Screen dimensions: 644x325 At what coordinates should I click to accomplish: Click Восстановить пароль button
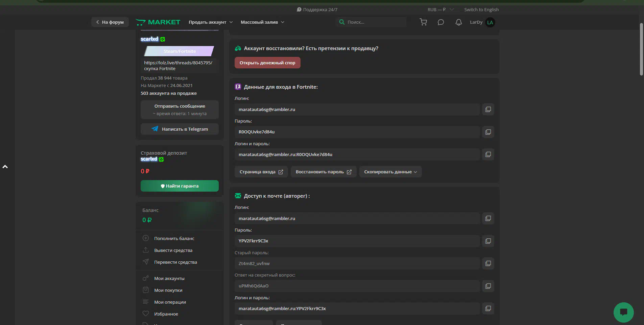324,172
